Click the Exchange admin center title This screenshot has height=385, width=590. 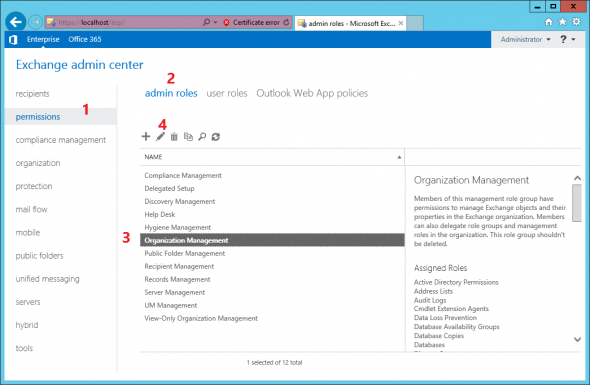tap(79, 65)
